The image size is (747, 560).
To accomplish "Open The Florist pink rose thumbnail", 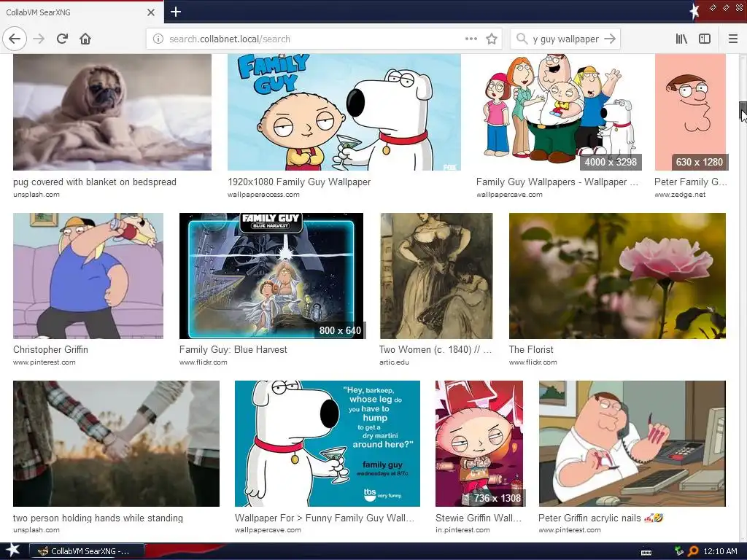I will click(x=617, y=276).
